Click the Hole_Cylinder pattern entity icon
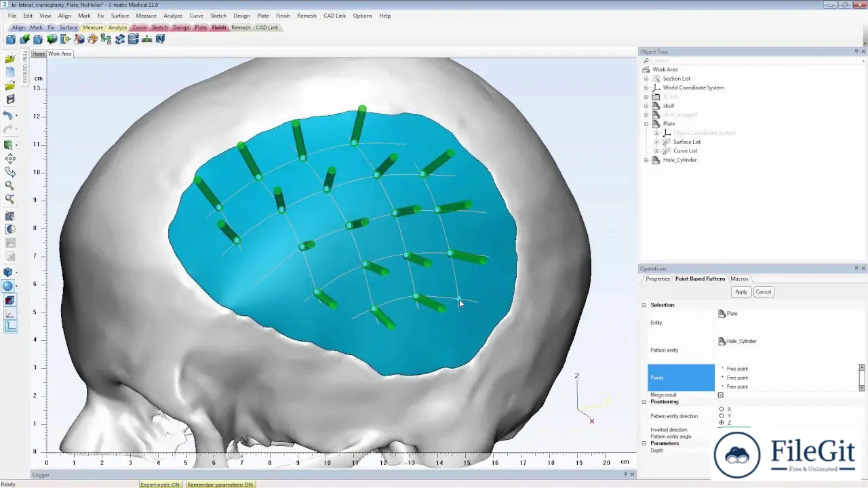This screenshot has height=488, width=868. point(722,342)
